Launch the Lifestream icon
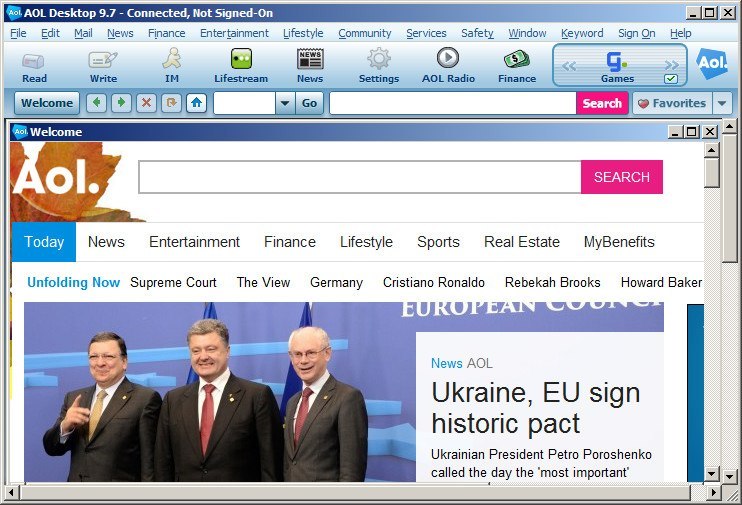Image resolution: width=742 pixels, height=505 pixels. tap(241, 64)
